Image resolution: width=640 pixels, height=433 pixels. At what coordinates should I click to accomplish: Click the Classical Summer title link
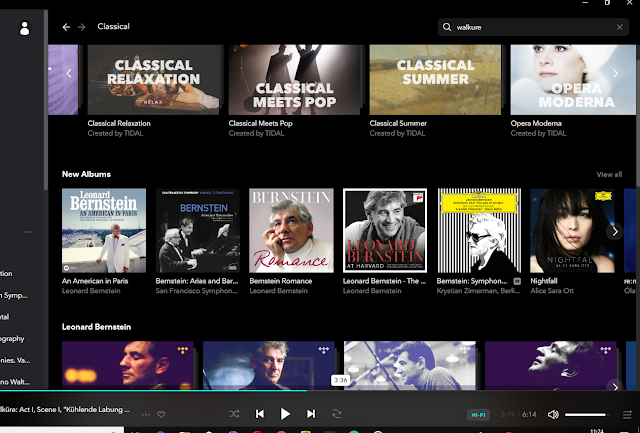coord(398,123)
